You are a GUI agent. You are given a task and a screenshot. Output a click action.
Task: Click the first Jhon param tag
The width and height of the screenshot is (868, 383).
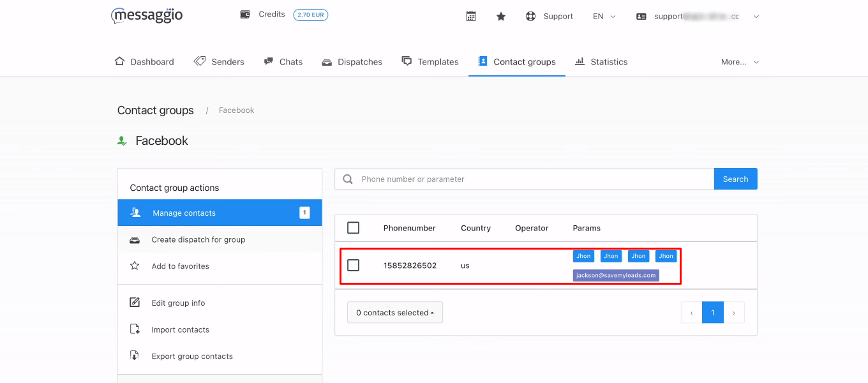pyautogui.click(x=583, y=256)
